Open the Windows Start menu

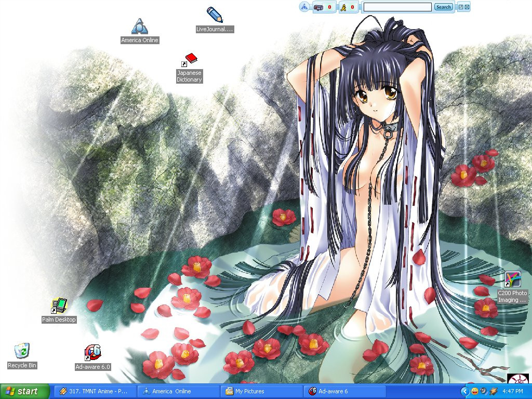click(25, 391)
